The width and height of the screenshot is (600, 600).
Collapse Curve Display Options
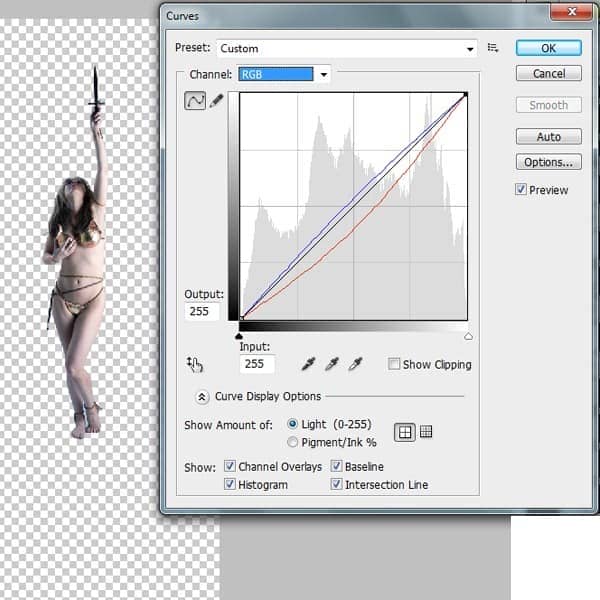click(202, 397)
